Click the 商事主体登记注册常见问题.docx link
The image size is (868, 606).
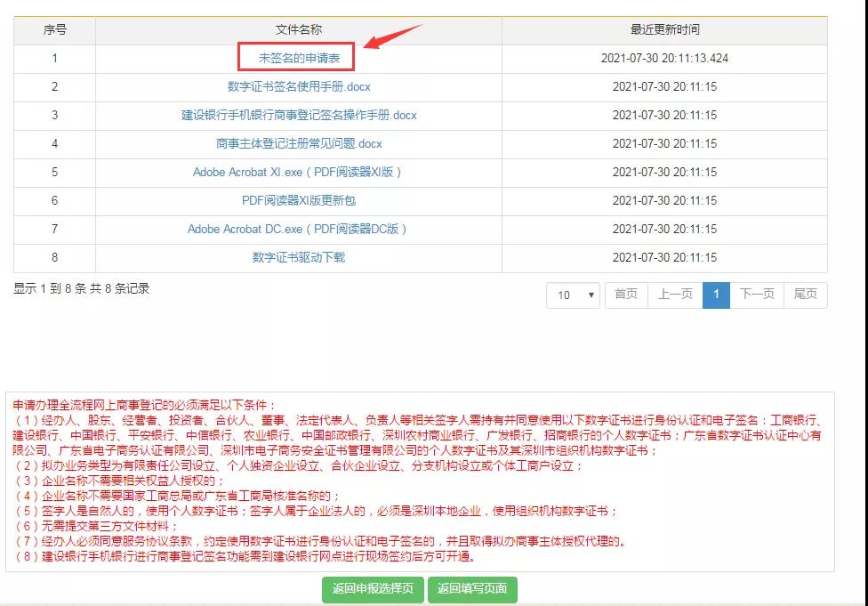299,143
